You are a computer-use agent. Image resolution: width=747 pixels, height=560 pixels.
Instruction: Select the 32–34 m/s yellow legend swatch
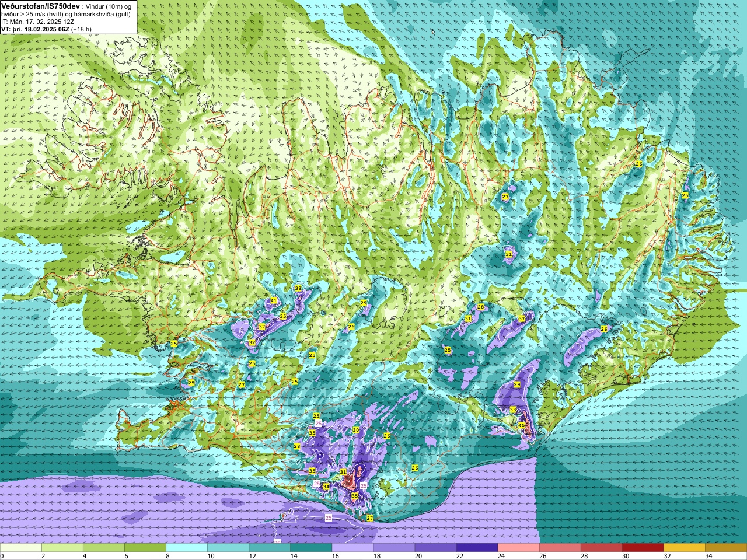684,548
